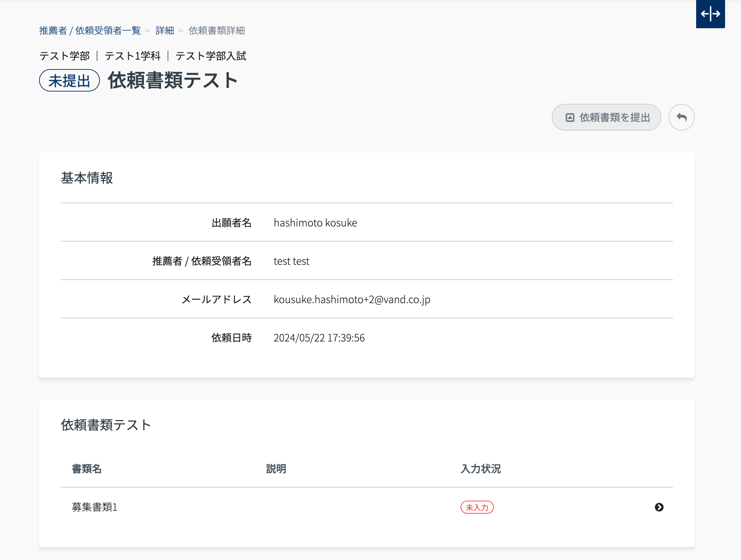This screenshot has height=560, width=741.
Task: Go to 詳細 breadcrumb link
Action: [165, 31]
